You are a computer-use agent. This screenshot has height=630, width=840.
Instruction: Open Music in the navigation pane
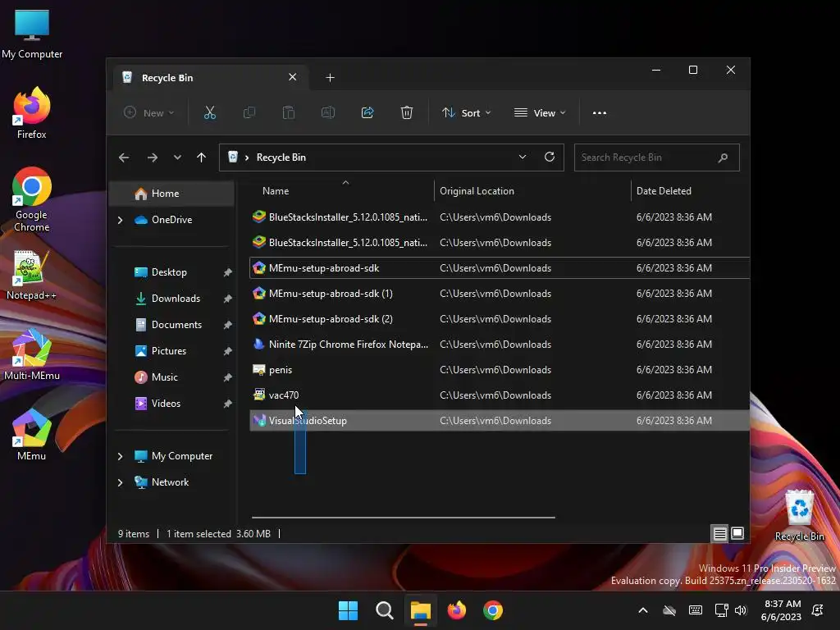click(164, 377)
